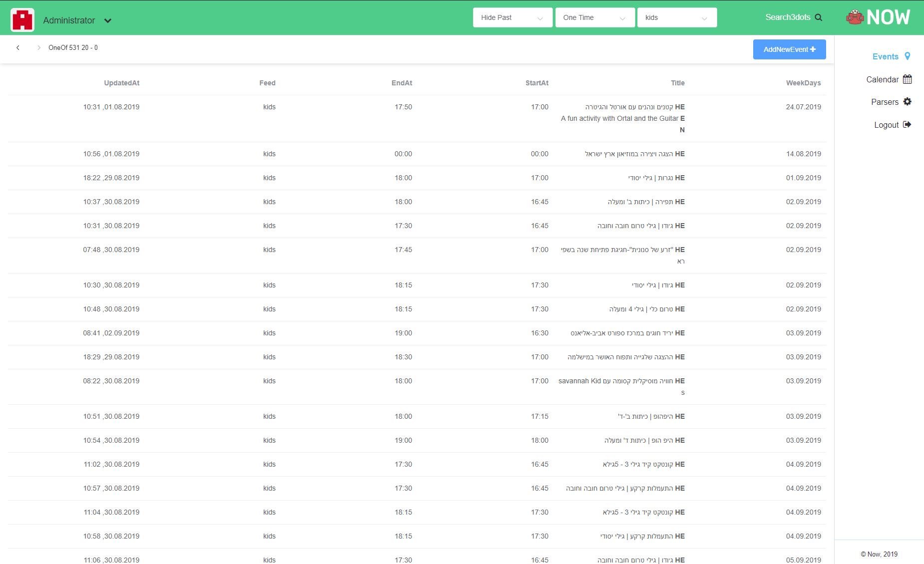924x564 pixels.
Task: Click the Parsers gear icon
Action: (908, 101)
